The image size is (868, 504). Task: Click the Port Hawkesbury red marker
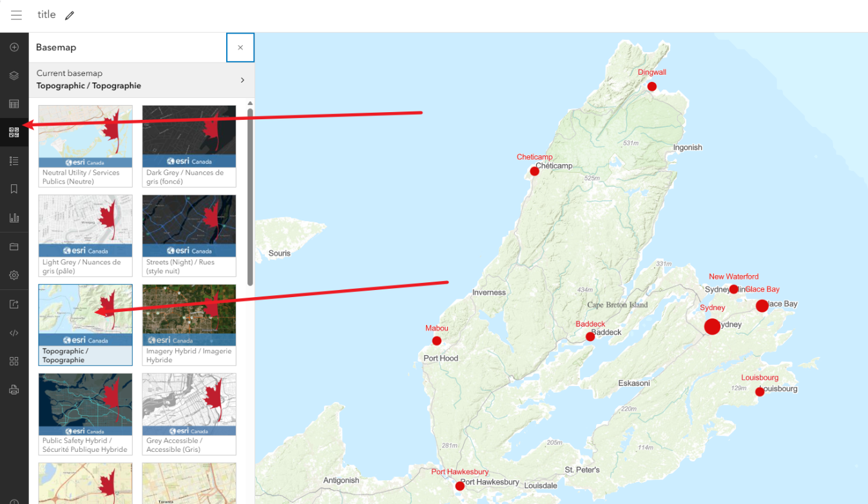[x=459, y=486]
